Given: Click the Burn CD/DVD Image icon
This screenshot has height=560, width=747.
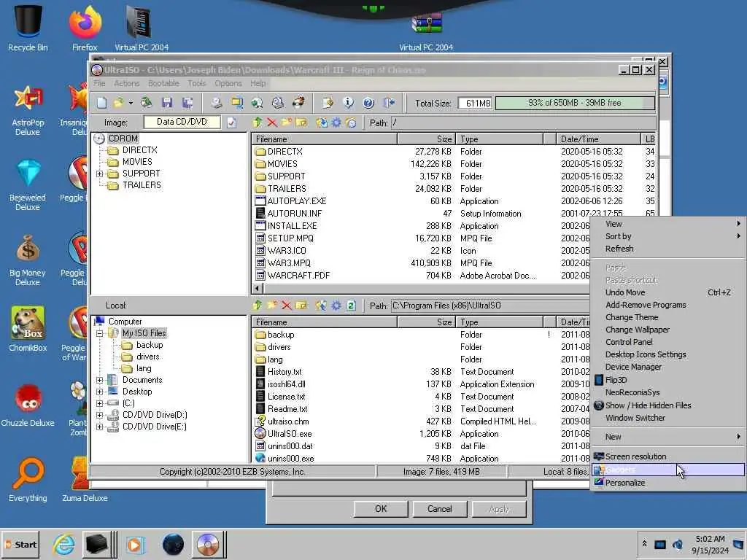Looking at the screenshot, I should click(298, 103).
